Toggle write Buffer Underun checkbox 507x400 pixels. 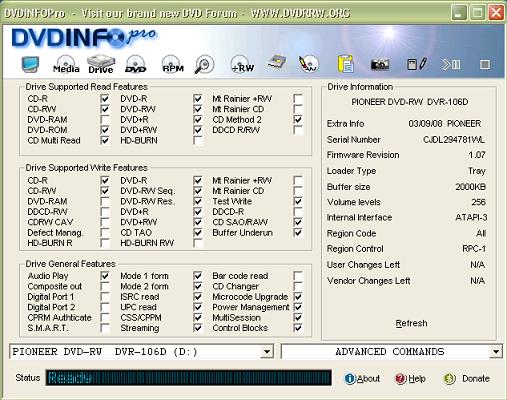(x=298, y=232)
